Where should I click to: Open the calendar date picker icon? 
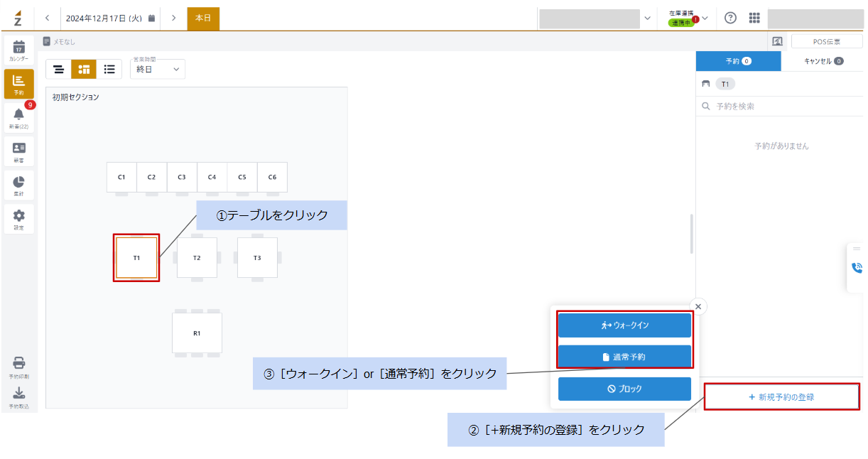click(x=151, y=18)
